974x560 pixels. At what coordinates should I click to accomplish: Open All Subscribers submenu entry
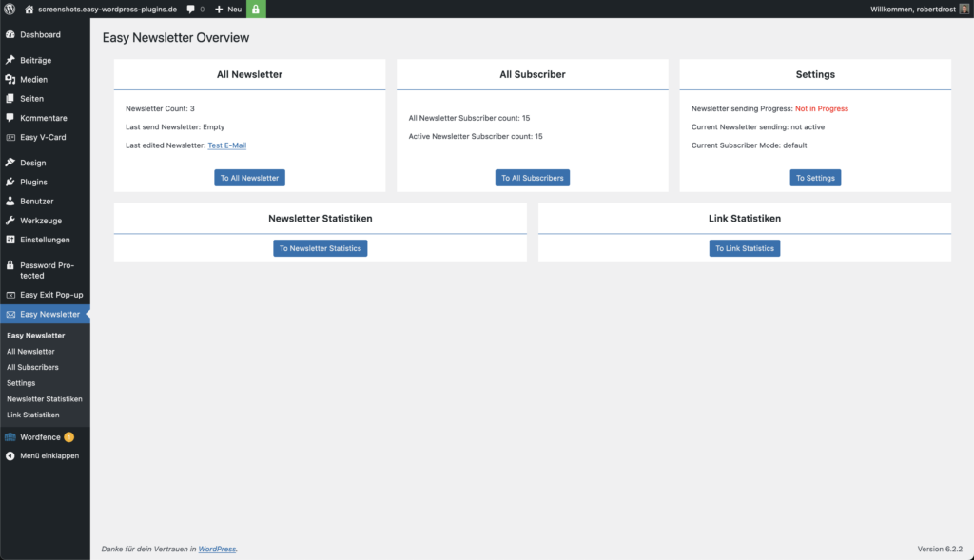pyautogui.click(x=32, y=368)
